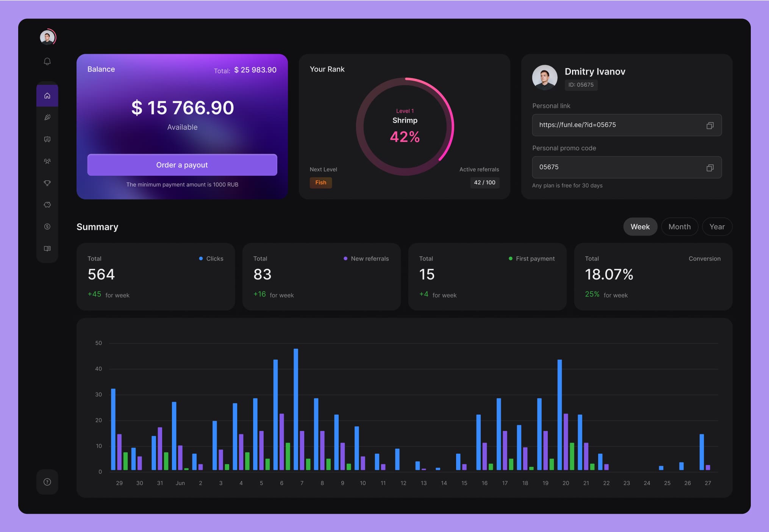Open the referrals people group icon
769x532 pixels.
tap(47, 161)
